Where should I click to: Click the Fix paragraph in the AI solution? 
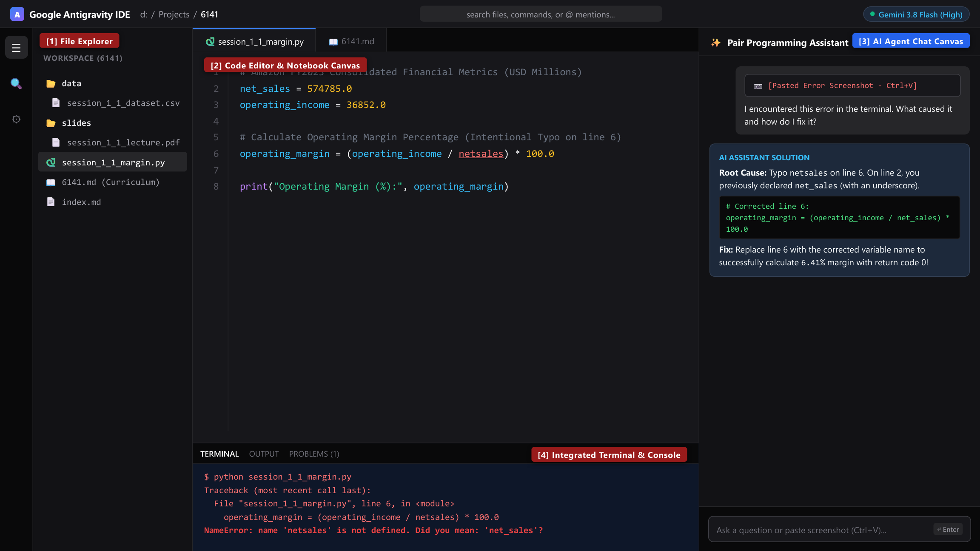tap(823, 256)
